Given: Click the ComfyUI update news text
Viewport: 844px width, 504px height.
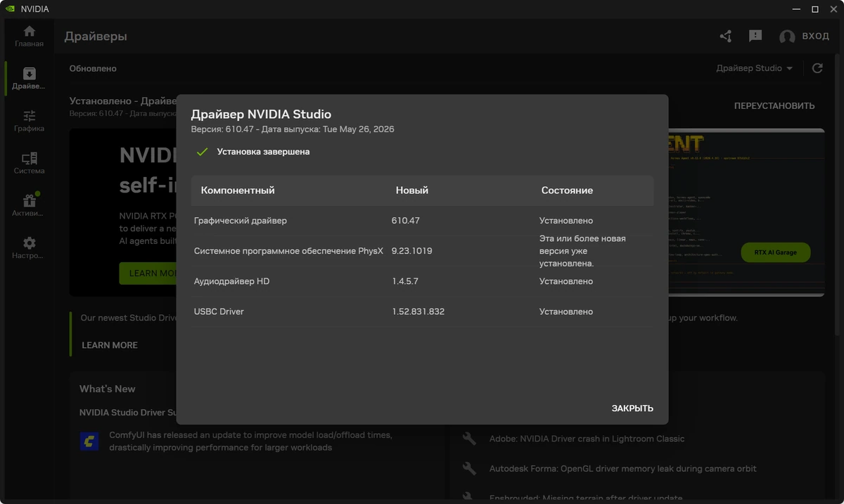Looking at the screenshot, I should 250,441.
